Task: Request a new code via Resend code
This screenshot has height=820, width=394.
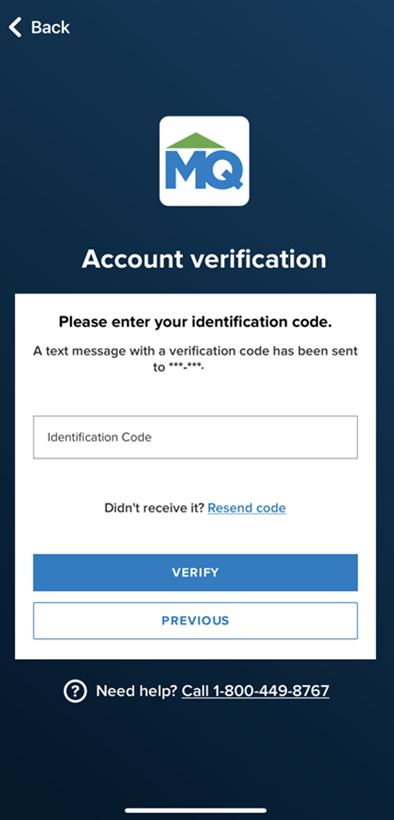Action: (x=246, y=508)
